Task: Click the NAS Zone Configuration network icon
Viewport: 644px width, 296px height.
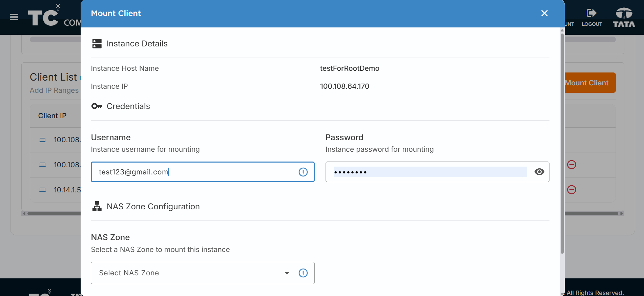Action: [97, 207]
